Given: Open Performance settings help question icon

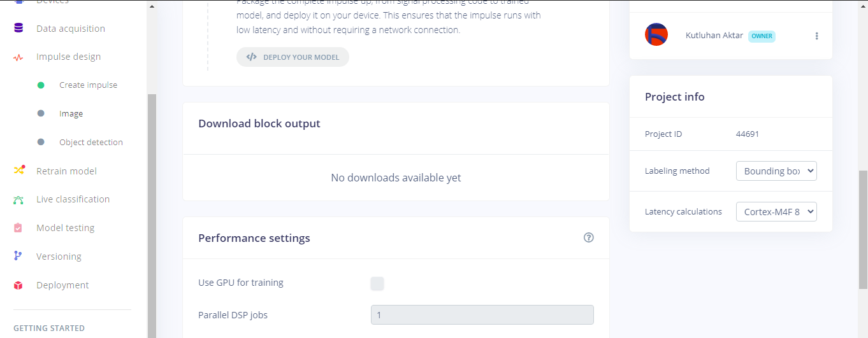Looking at the screenshot, I should [x=588, y=237].
